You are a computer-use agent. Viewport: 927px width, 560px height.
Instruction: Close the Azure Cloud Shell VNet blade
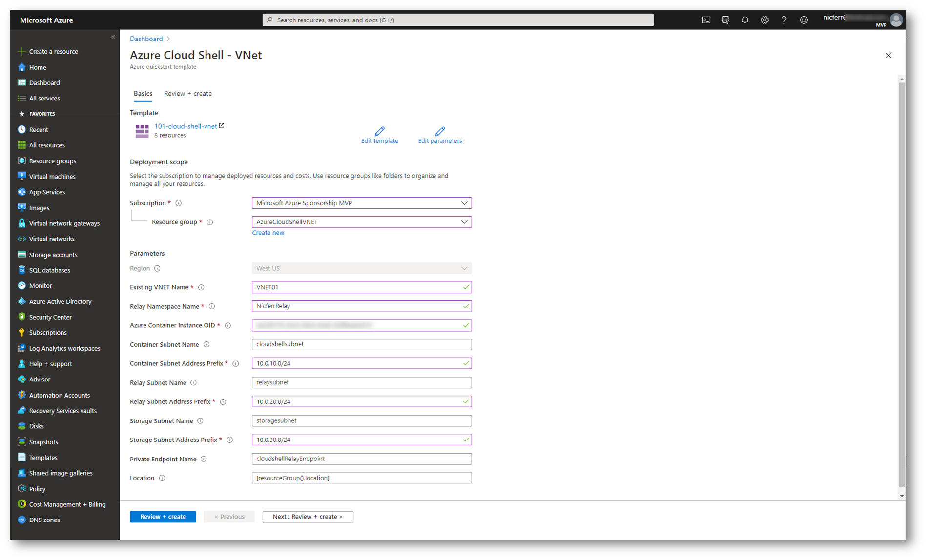(888, 55)
